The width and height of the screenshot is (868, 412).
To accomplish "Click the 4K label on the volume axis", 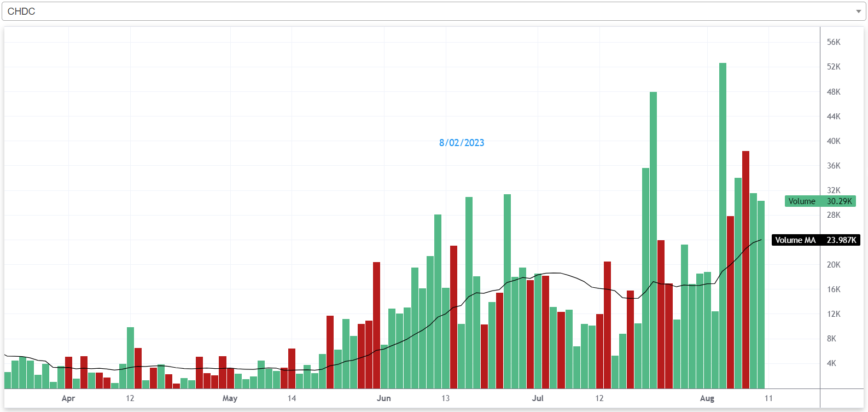I will point(831,363).
